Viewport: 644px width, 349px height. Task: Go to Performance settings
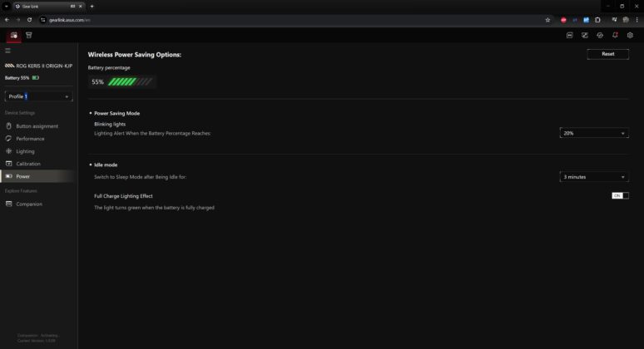30,139
